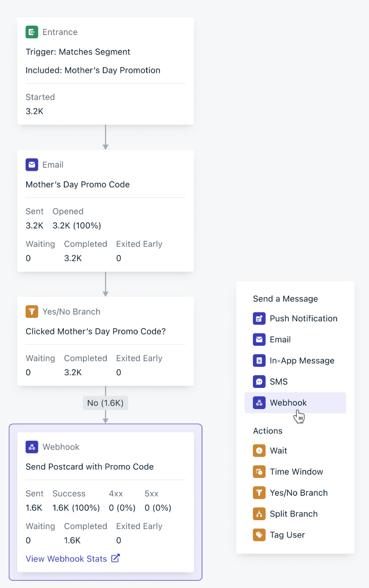
Task: Click the No (1.6K) branch label
Action: point(106,403)
